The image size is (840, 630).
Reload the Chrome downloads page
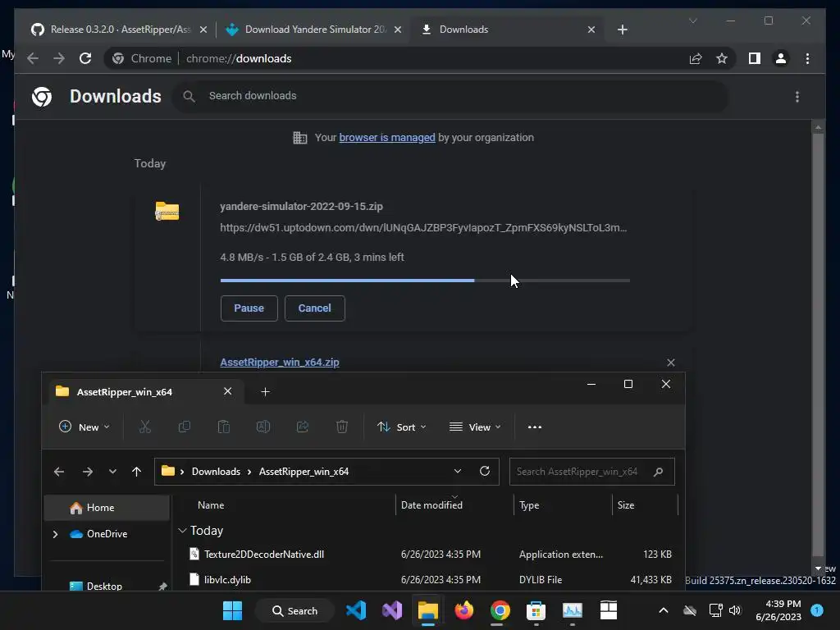(85, 58)
